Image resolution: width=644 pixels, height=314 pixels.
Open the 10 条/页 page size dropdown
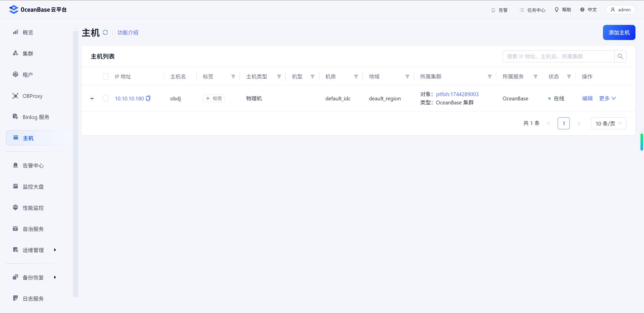(x=608, y=123)
